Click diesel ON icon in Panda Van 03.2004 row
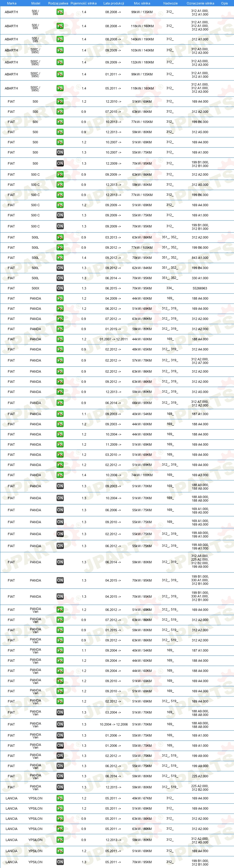 pos(60,712)
